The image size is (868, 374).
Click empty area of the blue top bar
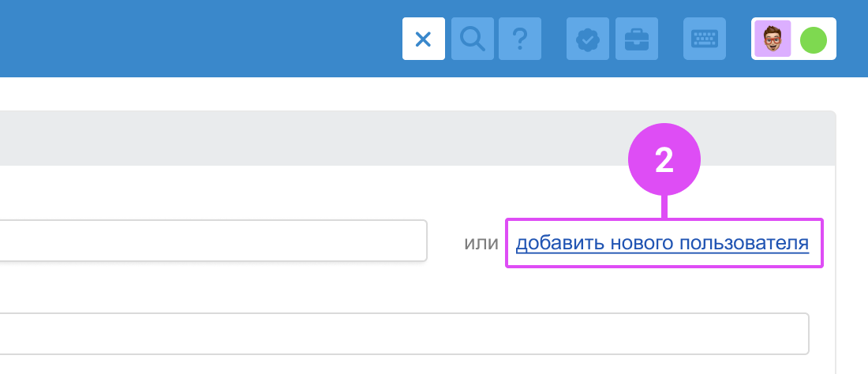[x=197, y=39]
